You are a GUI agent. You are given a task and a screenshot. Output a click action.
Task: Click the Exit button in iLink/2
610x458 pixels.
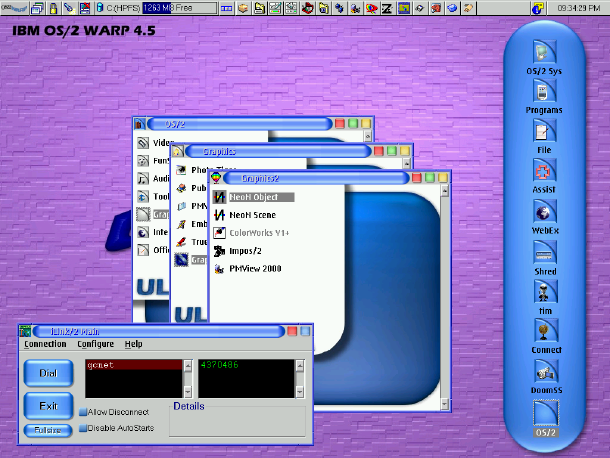tap(48, 406)
